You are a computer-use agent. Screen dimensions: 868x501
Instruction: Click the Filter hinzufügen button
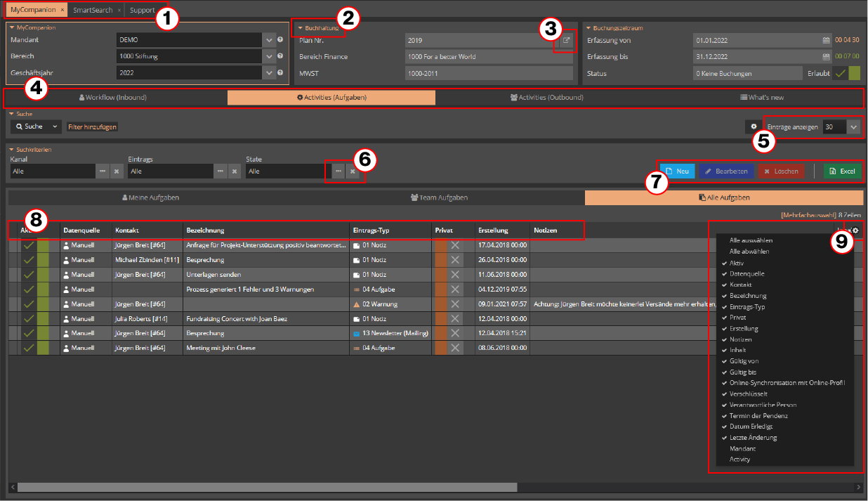[93, 126]
